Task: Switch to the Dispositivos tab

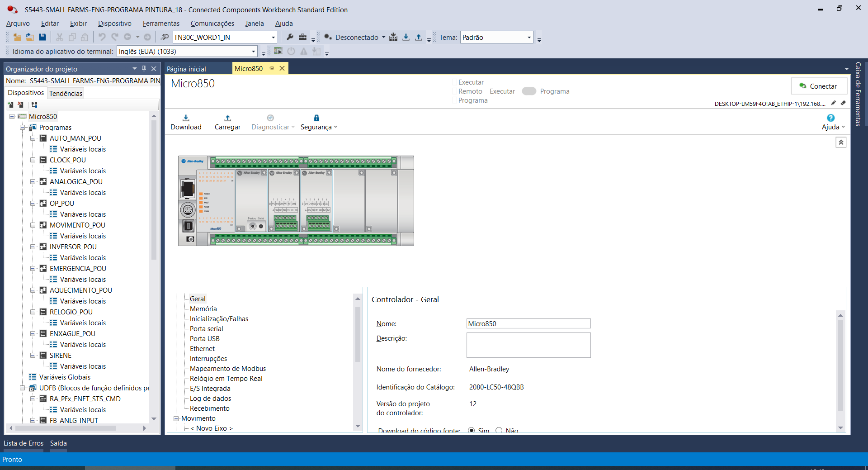Action: coord(26,93)
